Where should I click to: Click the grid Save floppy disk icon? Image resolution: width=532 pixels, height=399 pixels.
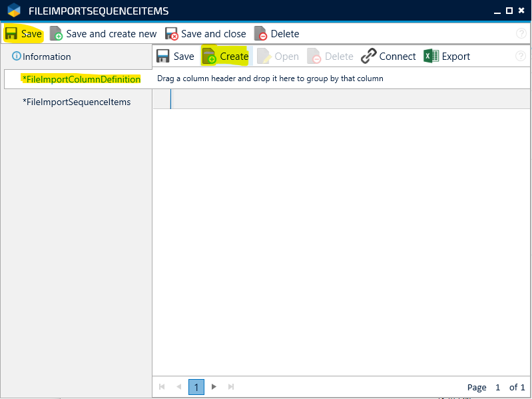(x=163, y=57)
